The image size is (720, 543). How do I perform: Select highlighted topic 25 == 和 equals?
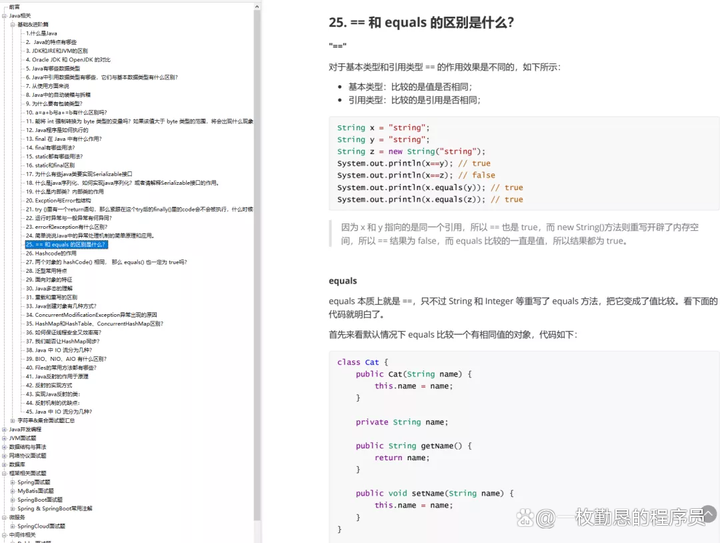point(66,245)
